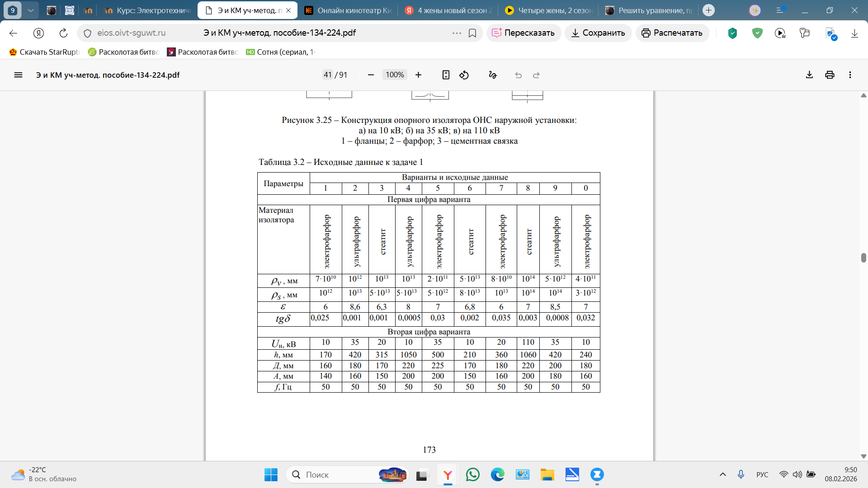The image size is (868, 488).
Task: Download the PDF from viewer toolbar
Action: [x=809, y=75]
